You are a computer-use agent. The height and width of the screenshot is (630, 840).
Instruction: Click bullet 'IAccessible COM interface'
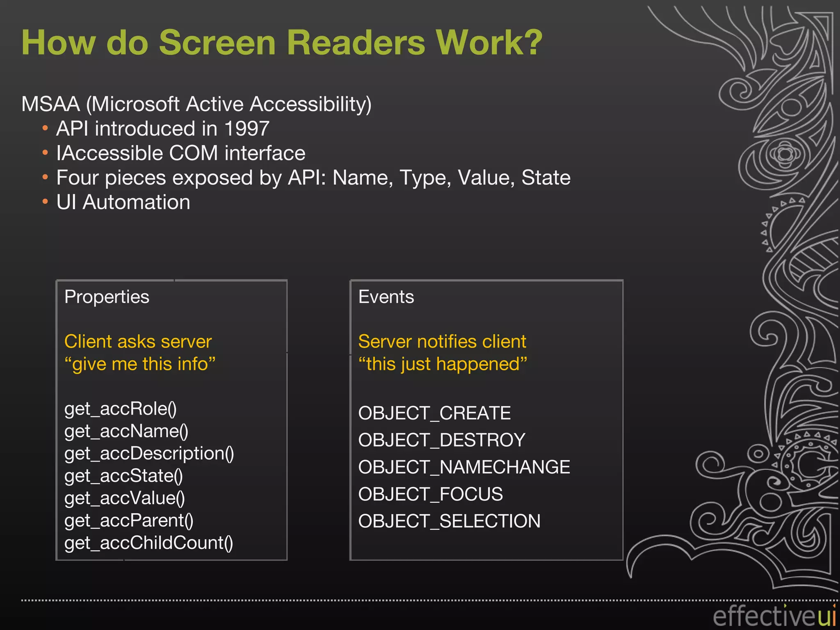tap(181, 153)
